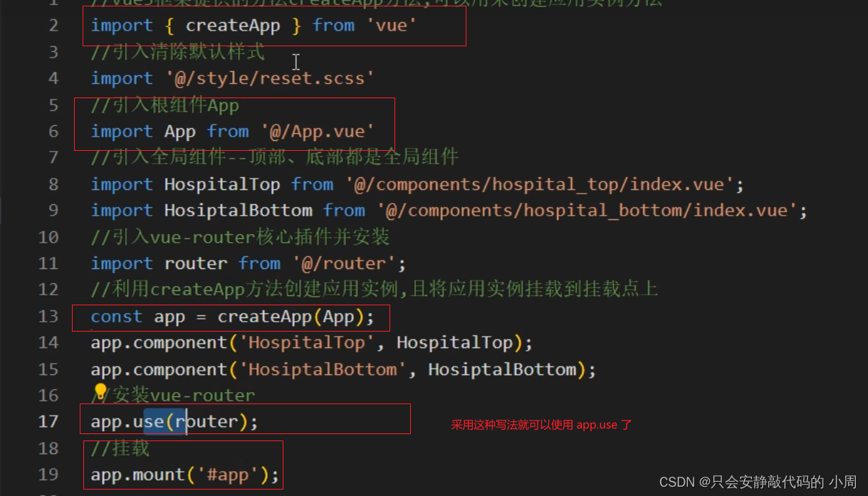Click the 'HospitalTop' string on line 14
The width and height of the screenshot is (868, 496).
point(306,343)
